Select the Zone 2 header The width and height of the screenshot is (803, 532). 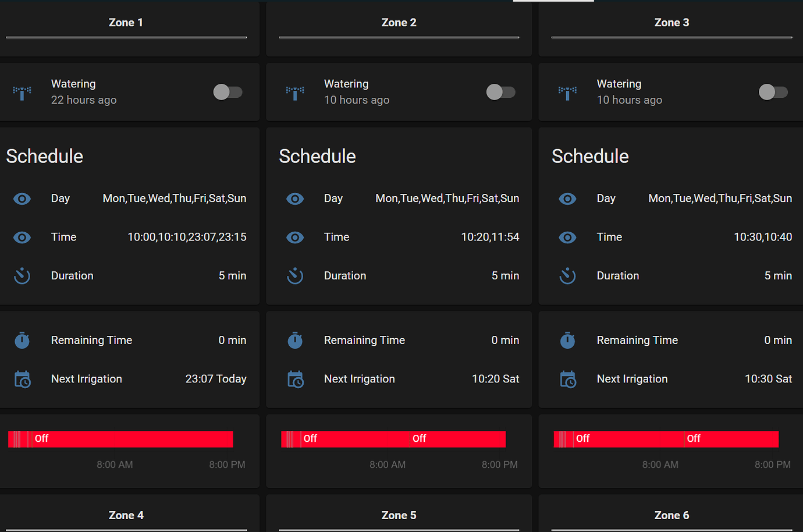click(x=399, y=23)
